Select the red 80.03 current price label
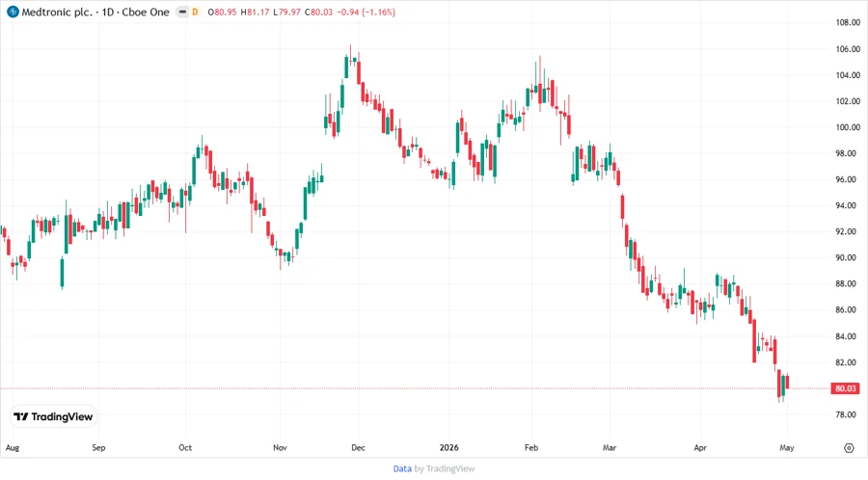868x480 pixels. [845, 388]
